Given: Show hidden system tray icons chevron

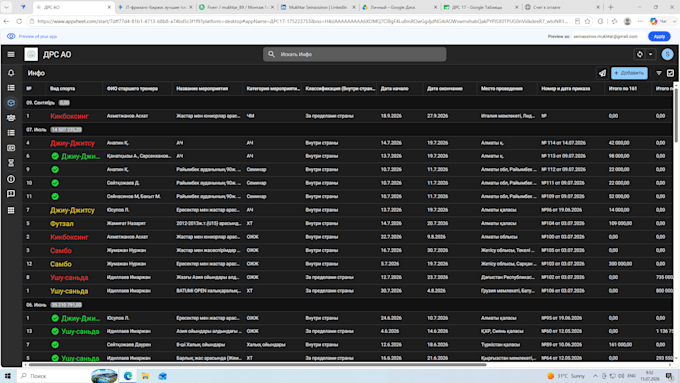Looking at the screenshot, I should pyautogui.click(x=595, y=376).
